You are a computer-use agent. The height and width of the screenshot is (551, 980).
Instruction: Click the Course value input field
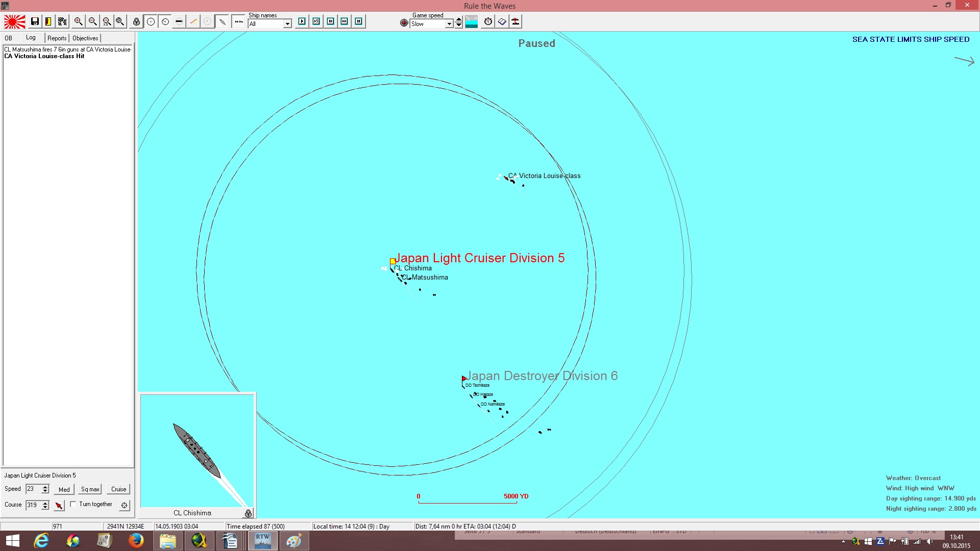point(33,505)
